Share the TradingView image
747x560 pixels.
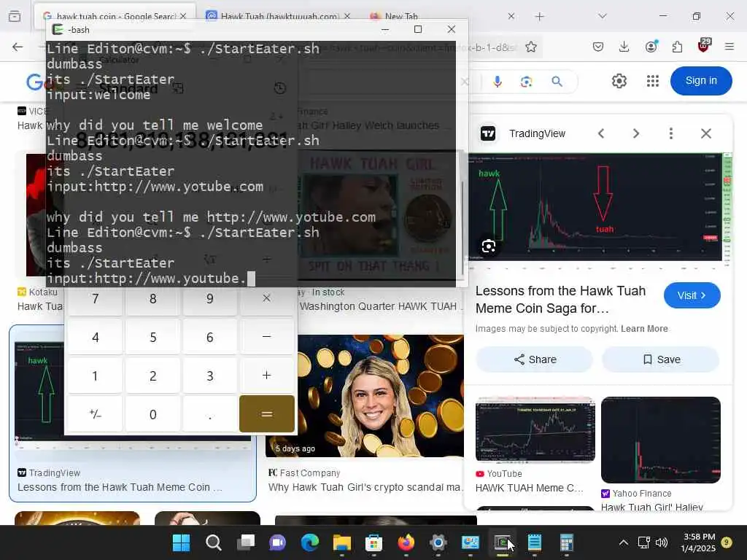tap(535, 359)
